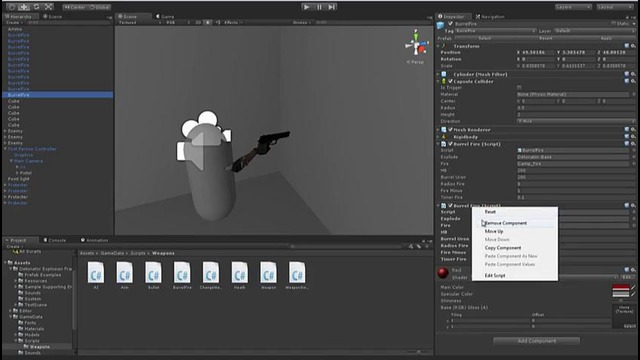The image size is (640, 360).
Task: Select the Aim C# script icon
Action: pyautogui.click(x=124, y=273)
